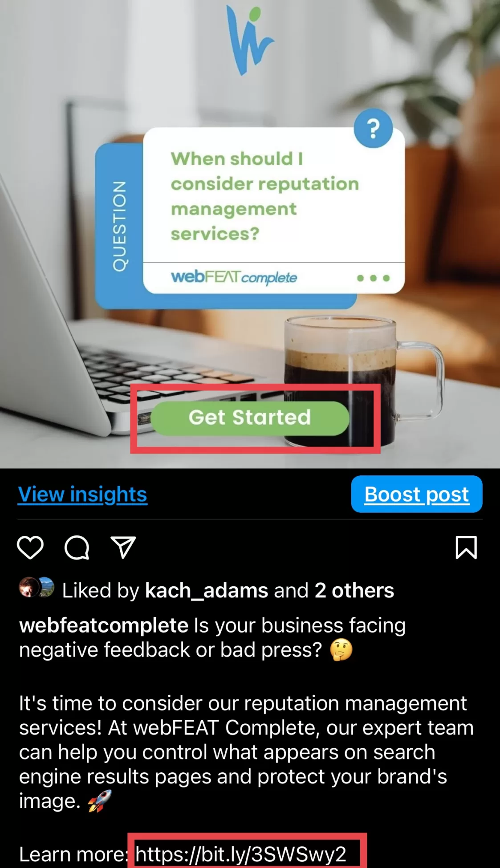
Task: Click the green Get Started button
Action: tap(250, 418)
